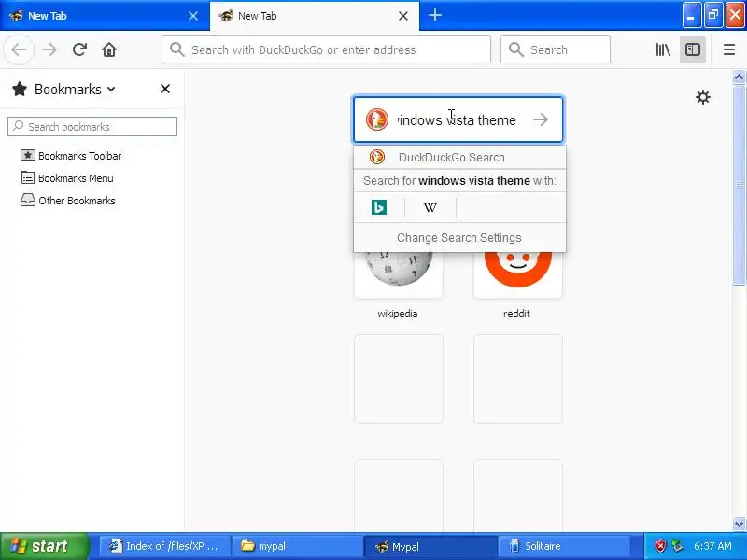Click the 6:37 AM system clock
The image size is (747, 560).
[x=712, y=546]
